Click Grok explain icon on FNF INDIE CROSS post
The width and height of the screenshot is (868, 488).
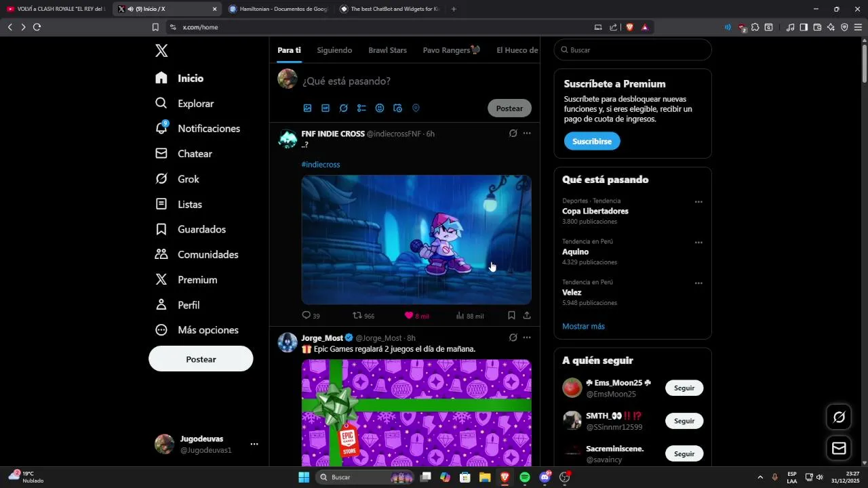coord(513,134)
